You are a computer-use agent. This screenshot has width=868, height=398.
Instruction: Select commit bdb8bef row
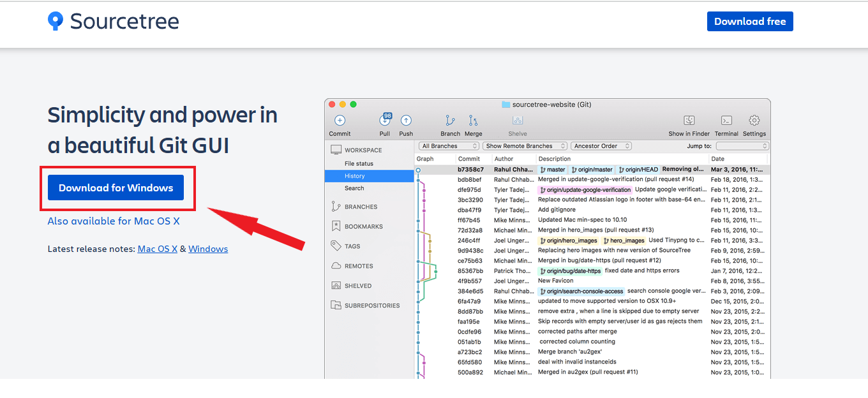coord(592,180)
